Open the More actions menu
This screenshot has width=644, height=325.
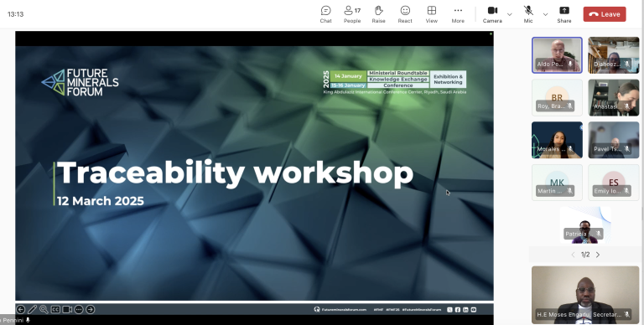pyautogui.click(x=458, y=14)
